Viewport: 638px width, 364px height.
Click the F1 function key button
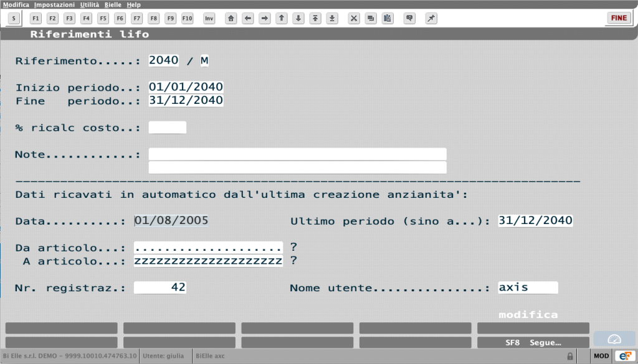tap(36, 18)
